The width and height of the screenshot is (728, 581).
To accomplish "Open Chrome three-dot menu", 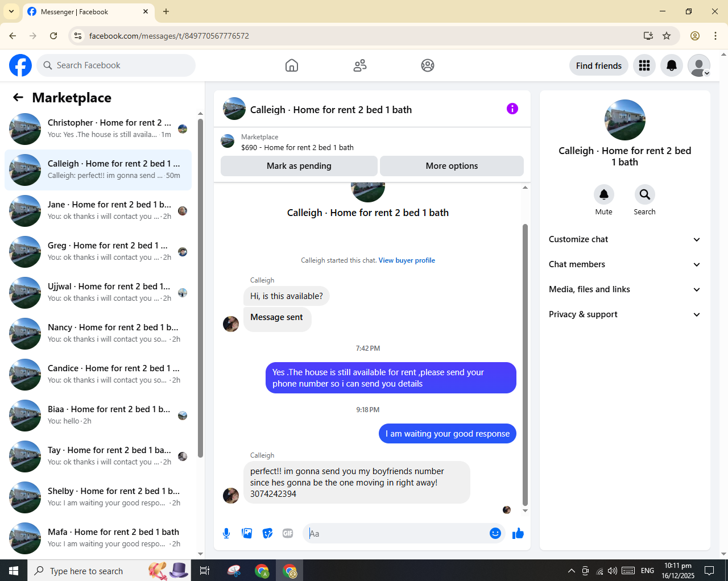I will pos(715,36).
